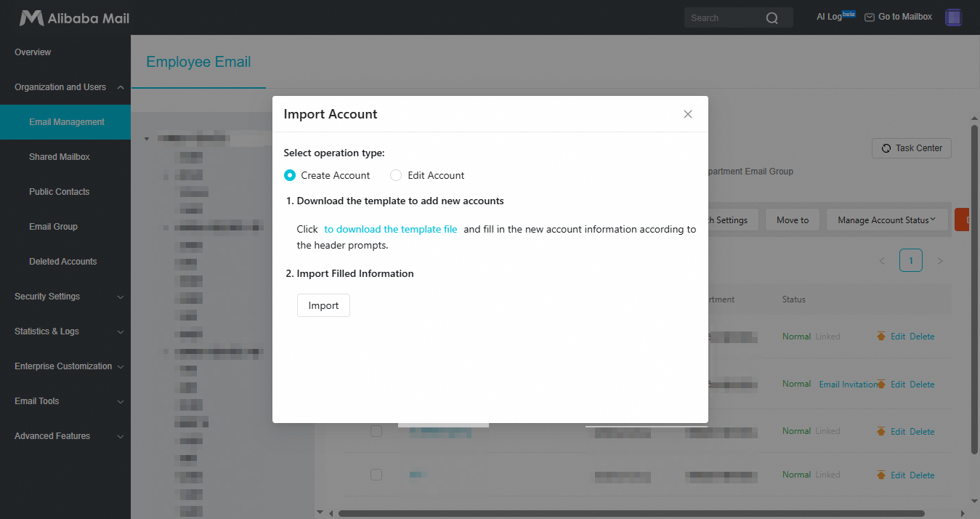Select Email Group in sidebar
This screenshot has width=980, height=519.
click(54, 227)
